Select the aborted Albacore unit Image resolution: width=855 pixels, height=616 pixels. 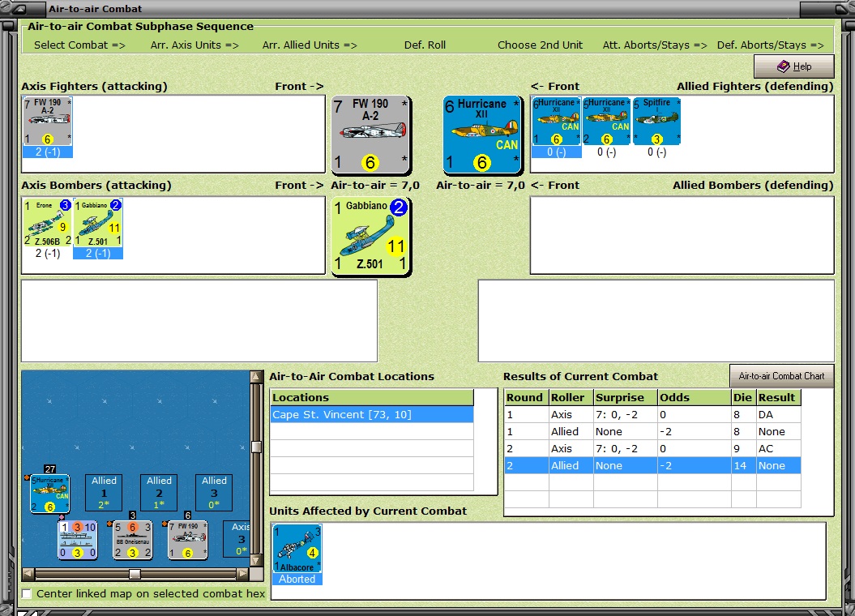(297, 549)
